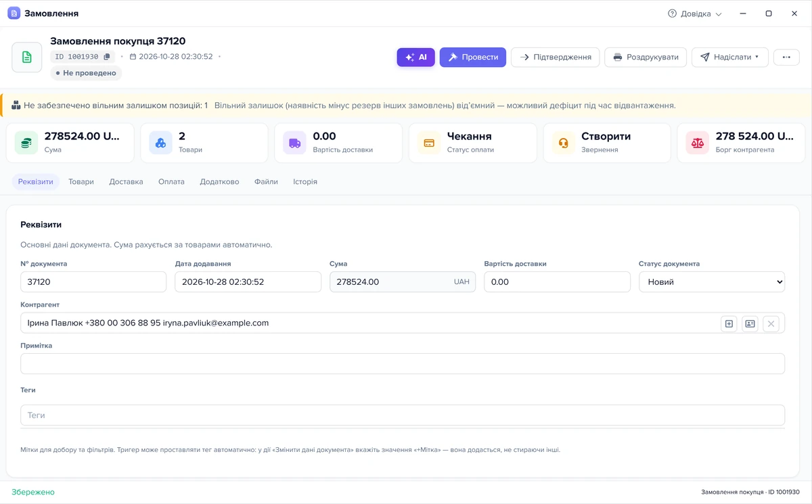The height and width of the screenshot is (504, 812).
Task: Click the truck icon on the delivery cost card
Action: 294,143
